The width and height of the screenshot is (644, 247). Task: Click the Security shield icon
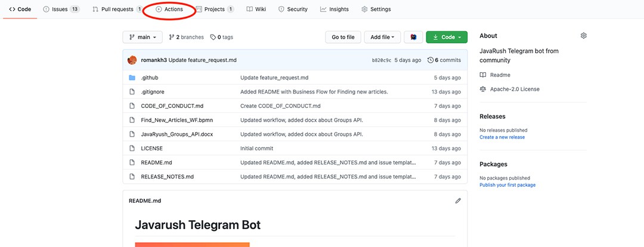coord(281,9)
